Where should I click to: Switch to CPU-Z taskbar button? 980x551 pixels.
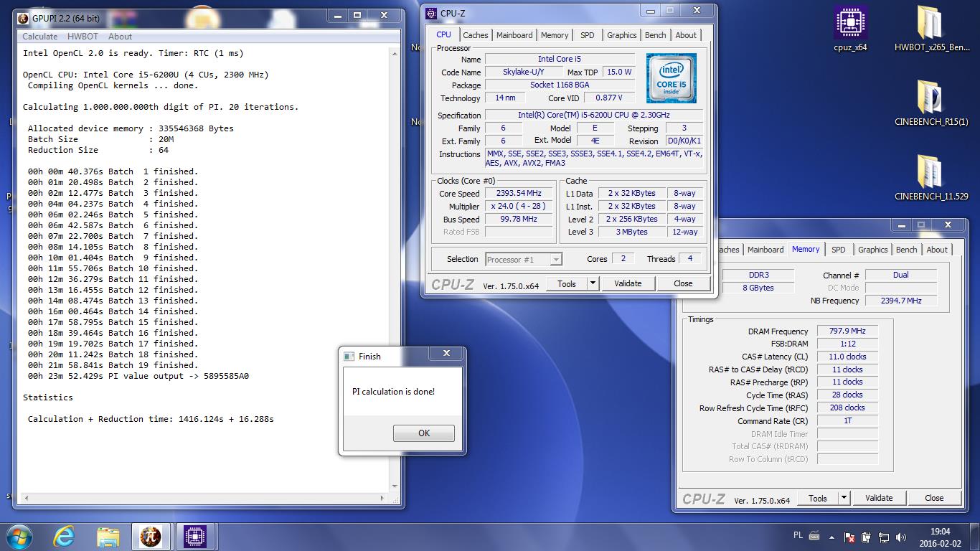[x=194, y=537]
